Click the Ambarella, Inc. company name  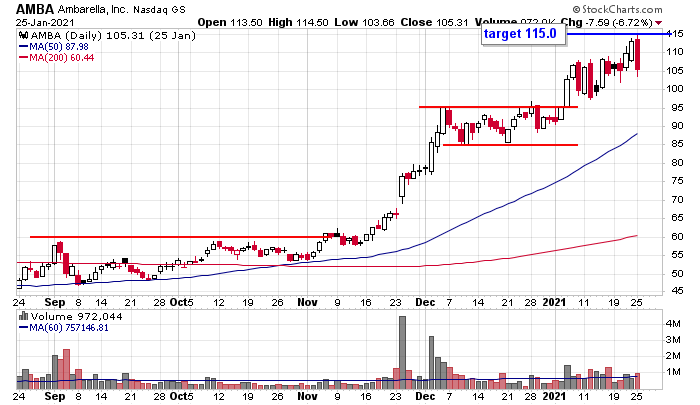(x=93, y=9)
